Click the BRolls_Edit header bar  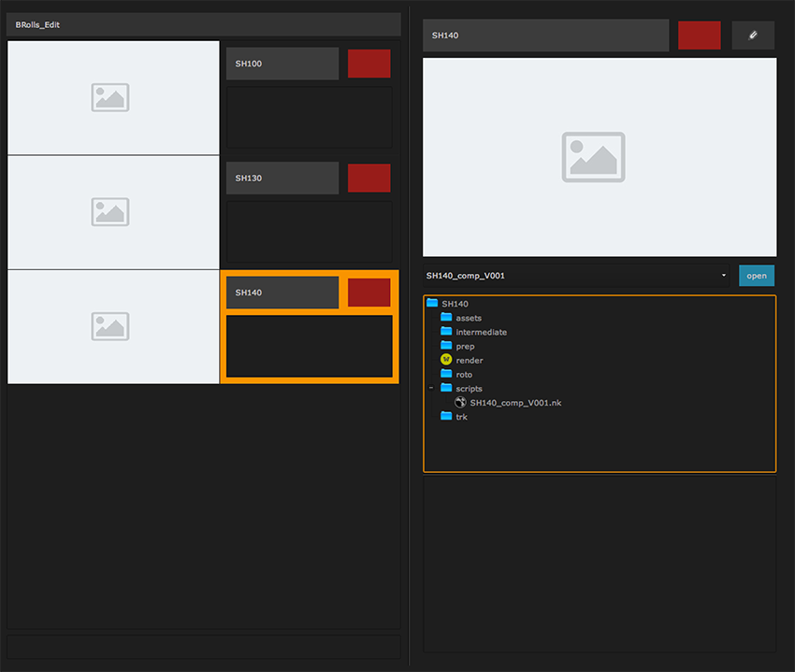pos(203,24)
